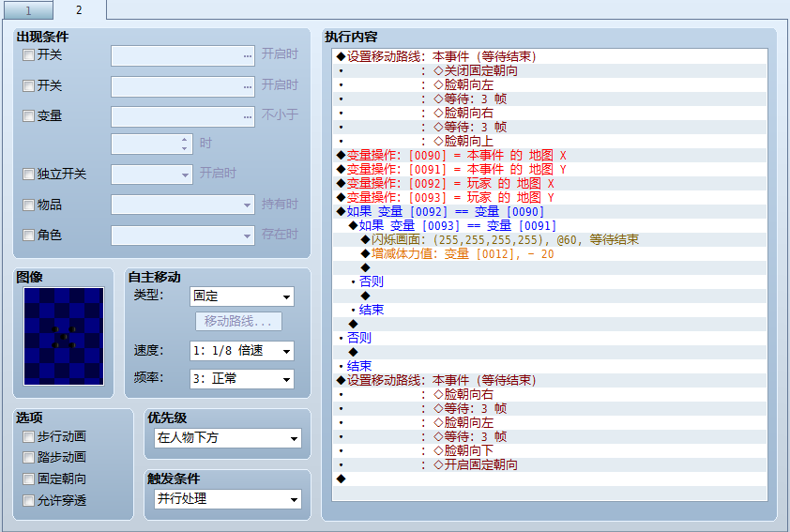Enable the second 开关 condition checkbox
Viewport: 790px width, 532px height.
(28, 85)
